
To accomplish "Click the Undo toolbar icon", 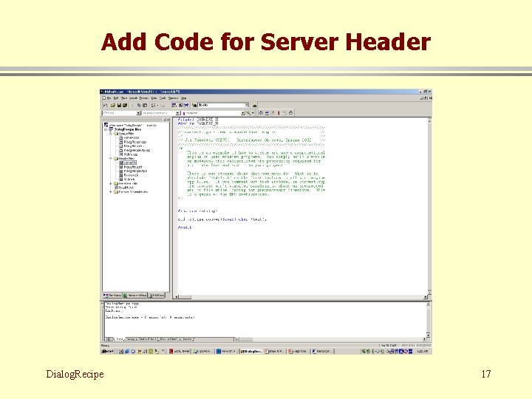I will click(153, 105).
